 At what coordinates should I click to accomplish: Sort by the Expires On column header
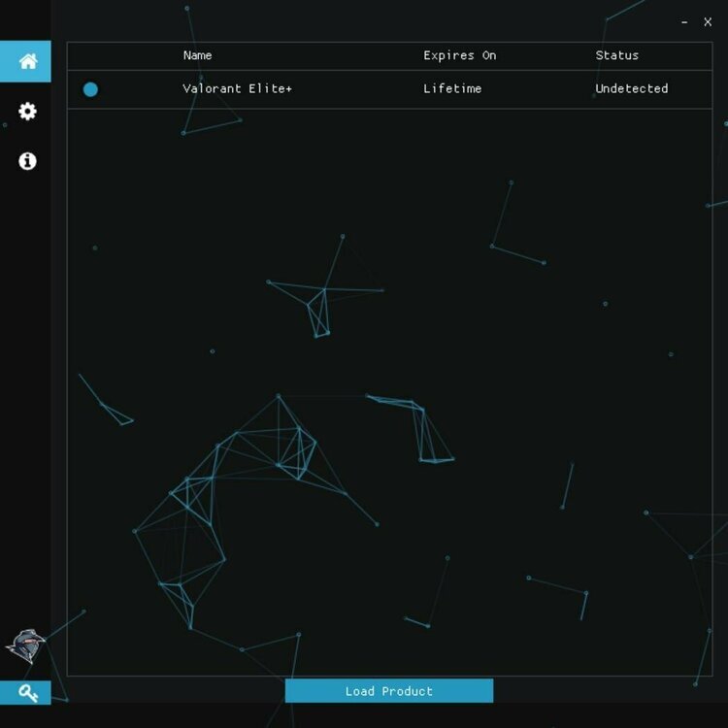point(459,55)
